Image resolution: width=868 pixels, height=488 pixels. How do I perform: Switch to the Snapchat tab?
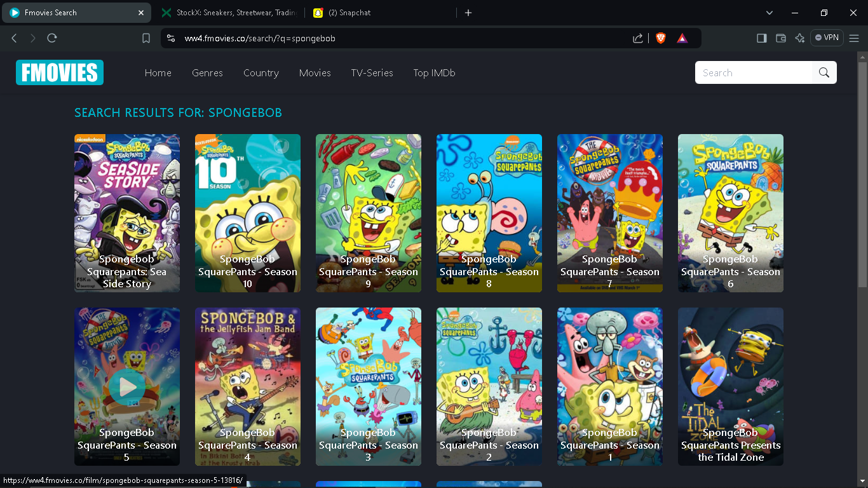381,13
